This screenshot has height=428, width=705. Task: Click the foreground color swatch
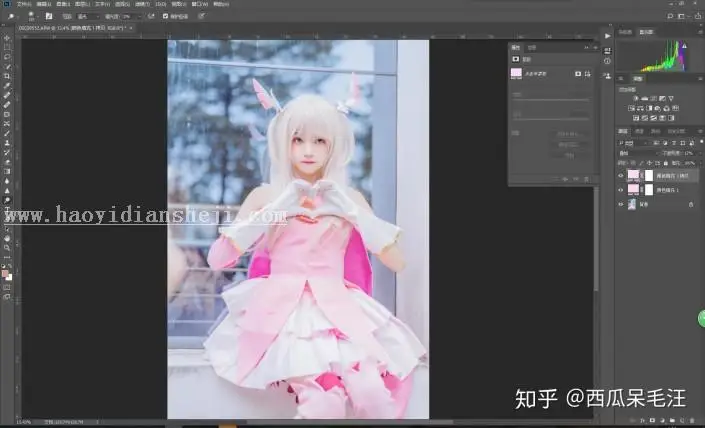(5, 273)
